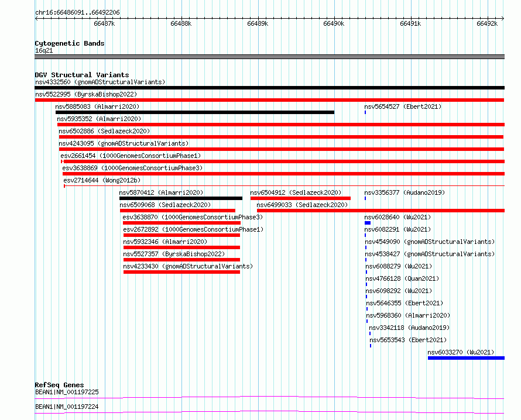This screenshot has height=420, width=521.
Task: Click the RefSeq Genes track heading
Action: 59,385
